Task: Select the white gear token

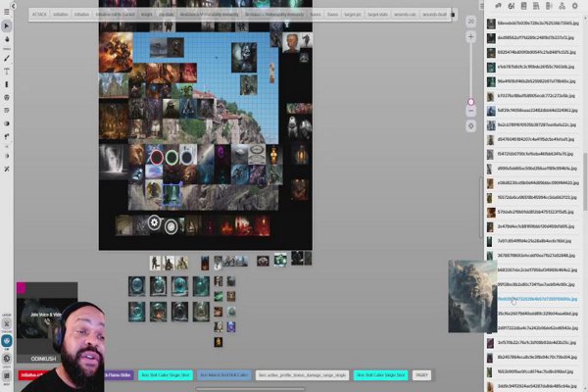Action: [x=154, y=222]
